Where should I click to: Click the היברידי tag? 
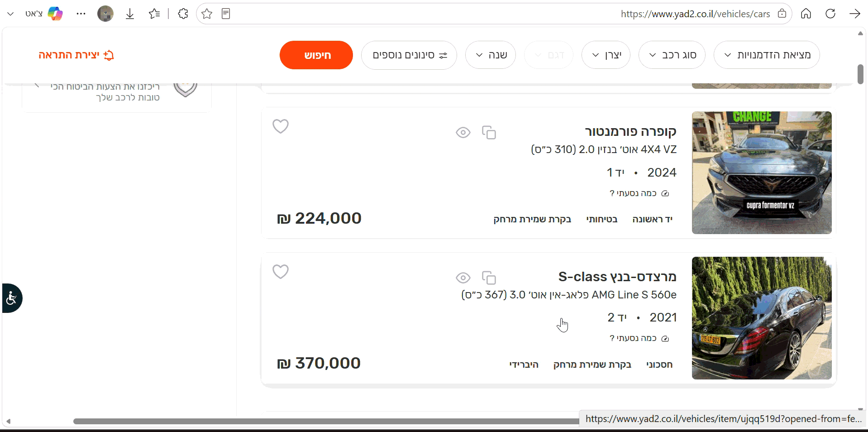tap(524, 365)
